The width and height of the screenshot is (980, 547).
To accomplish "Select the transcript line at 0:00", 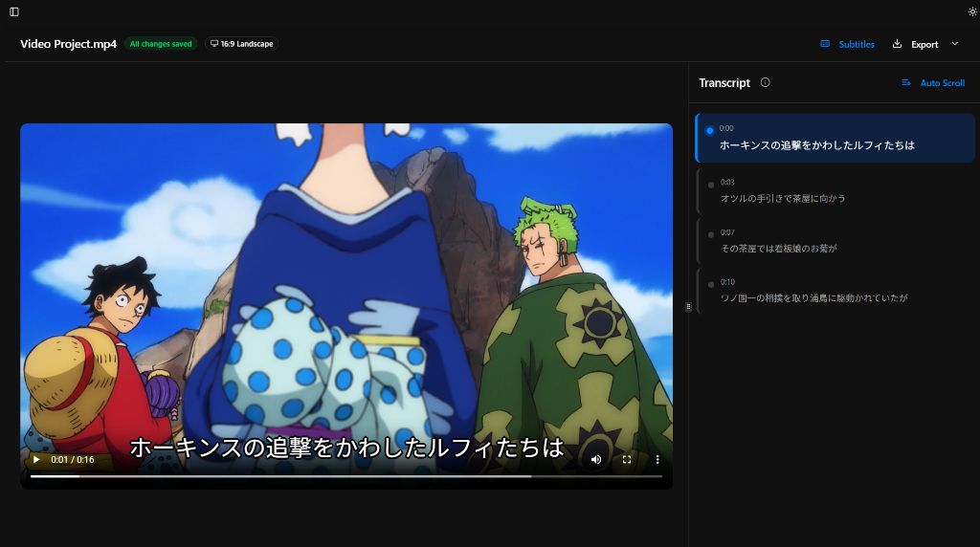I will pos(835,138).
